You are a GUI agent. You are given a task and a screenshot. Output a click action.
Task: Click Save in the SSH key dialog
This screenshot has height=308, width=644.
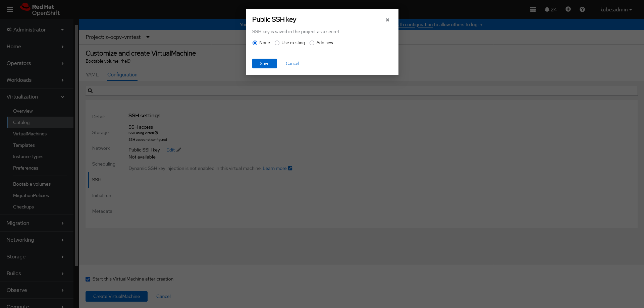coord(265,64)
